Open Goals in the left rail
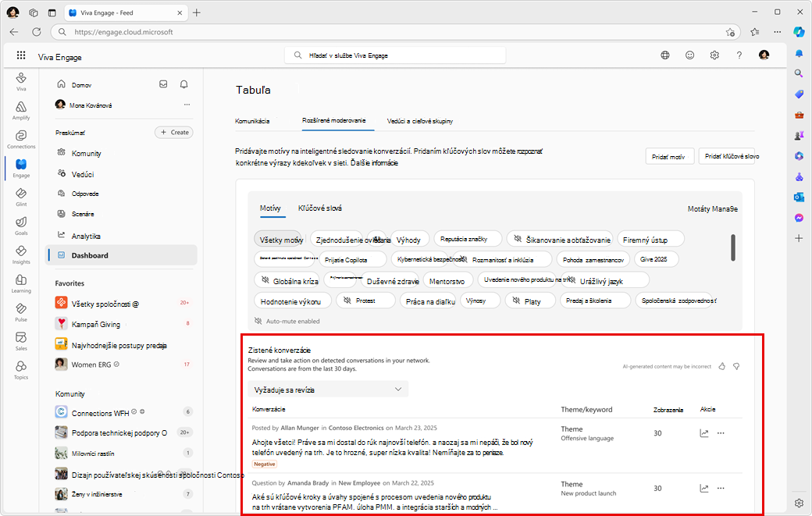 pyautogui.click(x=21, y=226)
